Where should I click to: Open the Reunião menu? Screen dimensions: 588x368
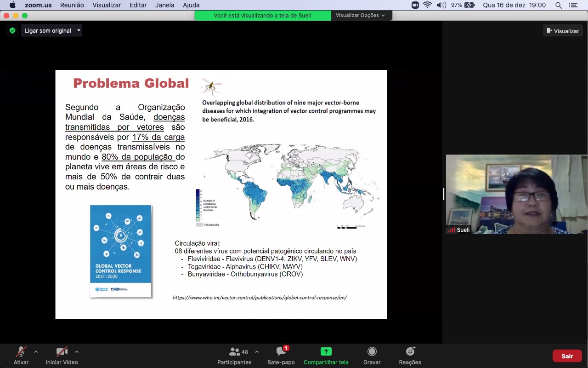[73, 5]
